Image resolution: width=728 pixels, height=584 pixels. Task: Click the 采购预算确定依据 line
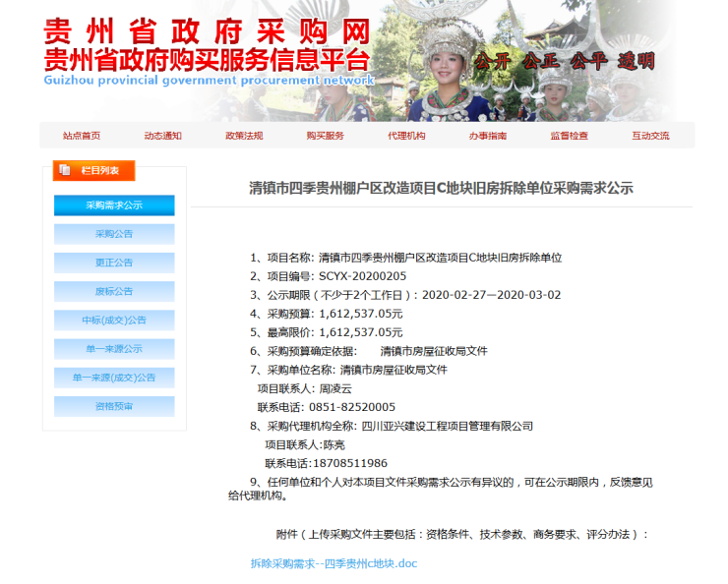pos(369,351)
